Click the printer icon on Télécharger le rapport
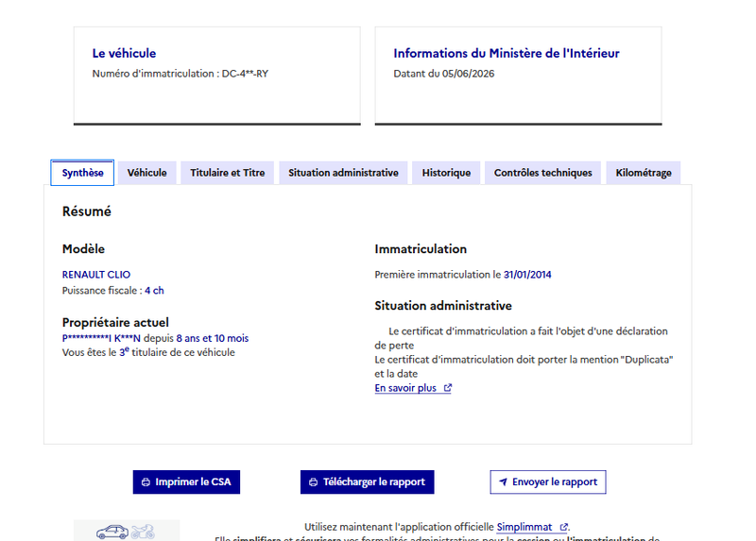This screenshot has width=756, height=541. (x=314, y=482)
